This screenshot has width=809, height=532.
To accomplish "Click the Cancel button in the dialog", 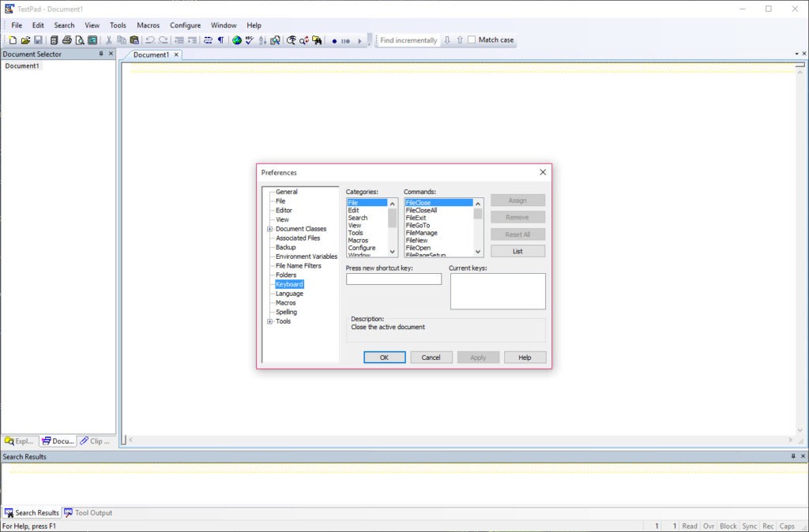I will click(x=431, y=358).
